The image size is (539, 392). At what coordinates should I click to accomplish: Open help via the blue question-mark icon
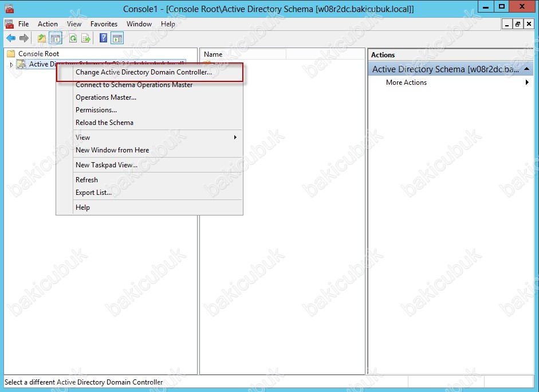(x=103, y=38)
